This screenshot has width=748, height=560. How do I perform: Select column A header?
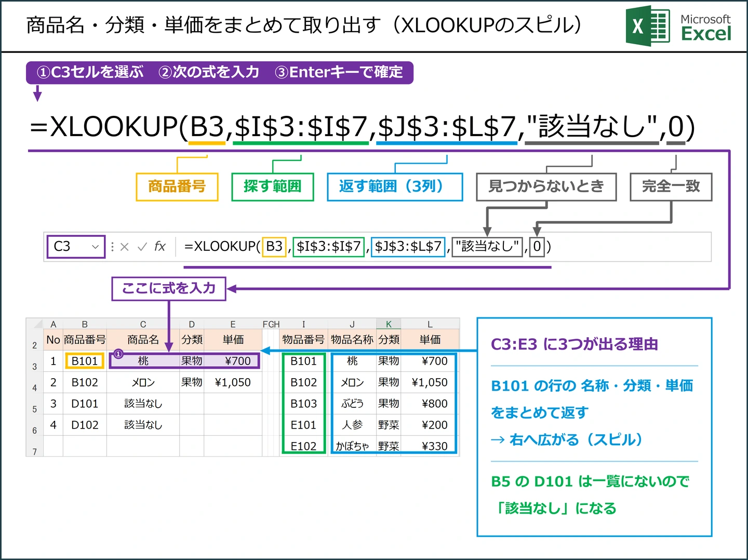click(x=53, y=324)
